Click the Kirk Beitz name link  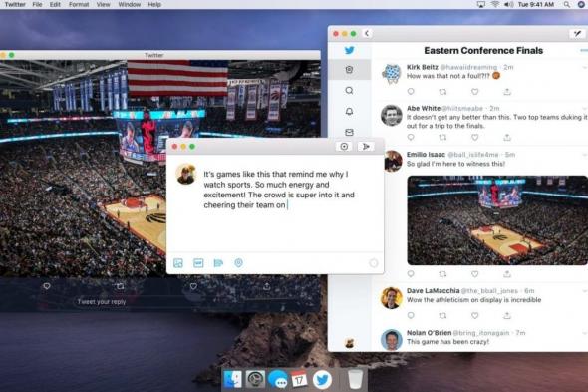423,67
